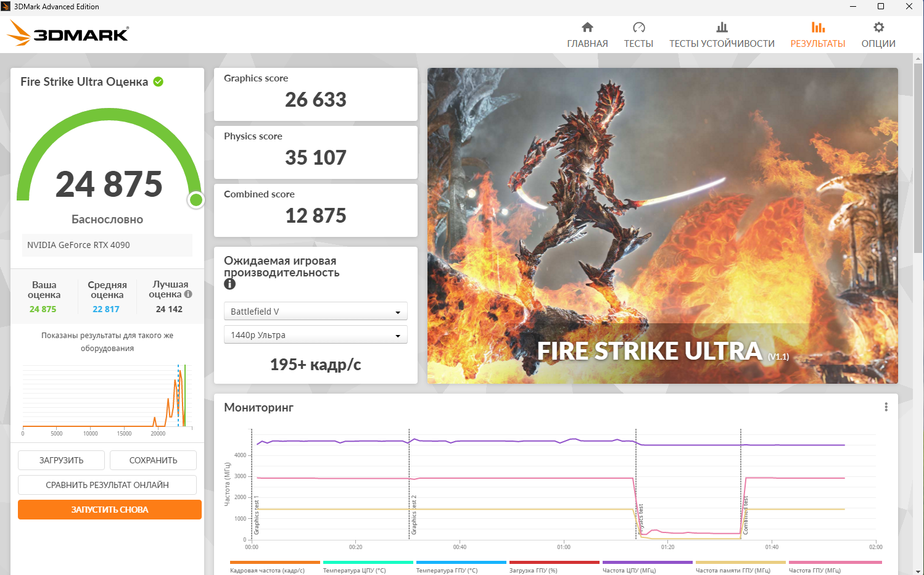Click the green validation checkmark icon
The height and width of the screenshot is (575, 924).
159,81
